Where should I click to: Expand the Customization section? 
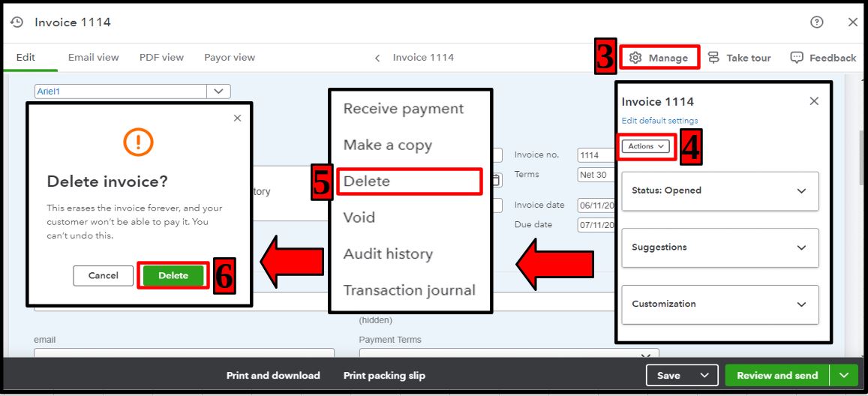[720, 304]
